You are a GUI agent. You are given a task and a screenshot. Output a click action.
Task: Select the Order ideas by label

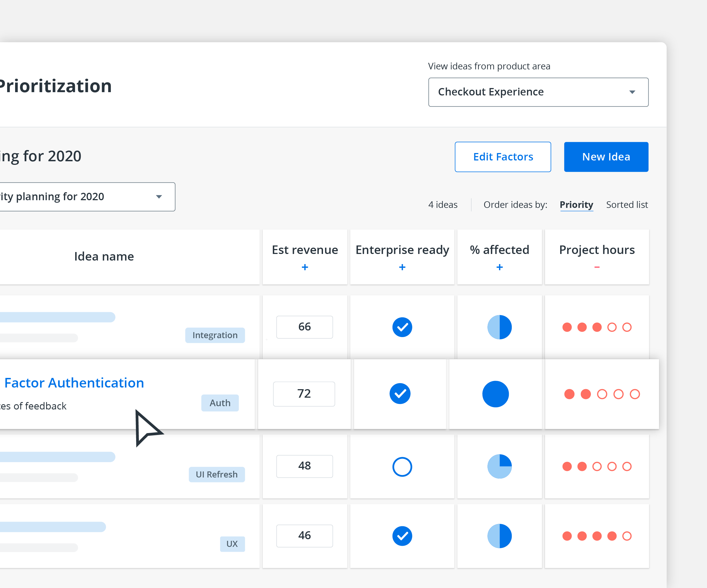click(x=515, y=205)
